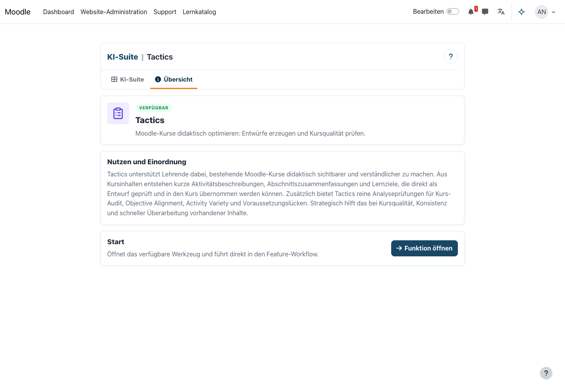Expand the user menu chevron

point(554,12)
